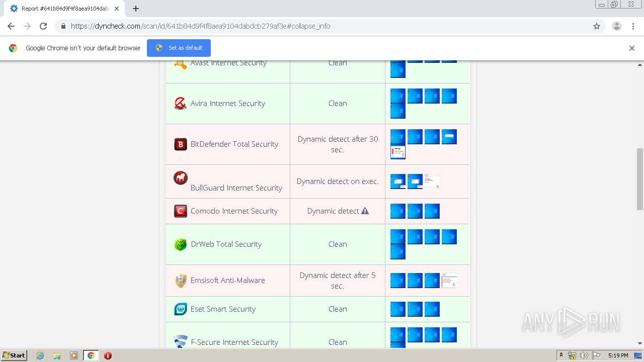Image resolution: width=644 pixels, height=362 pixels.
Task: Click the F-Secure Internet Security logo icon
Action: pos(181,341)
